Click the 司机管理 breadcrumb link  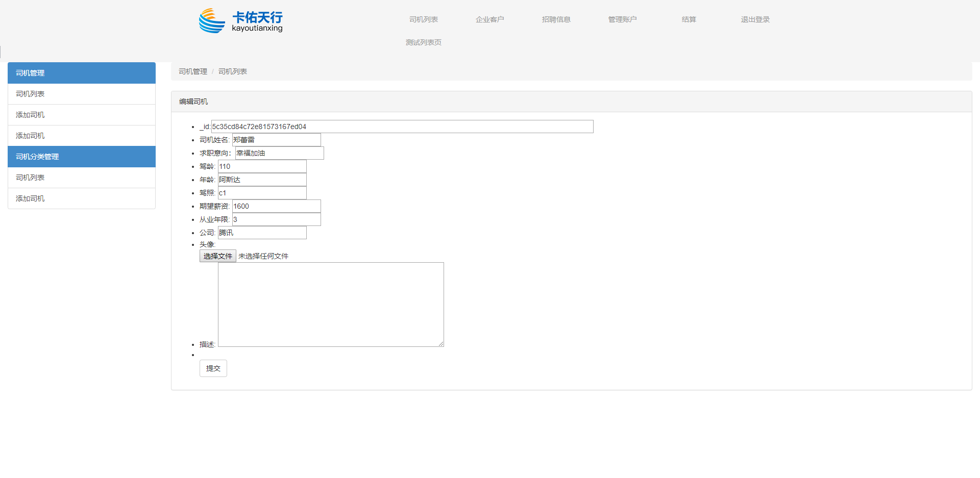193,71
